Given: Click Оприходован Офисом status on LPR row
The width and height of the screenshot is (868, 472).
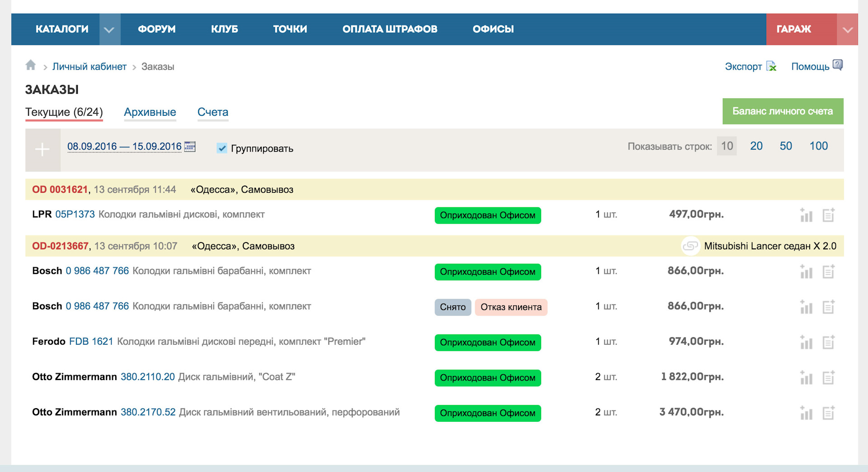Looking at the screenshot, I should (x=488, y=215).
